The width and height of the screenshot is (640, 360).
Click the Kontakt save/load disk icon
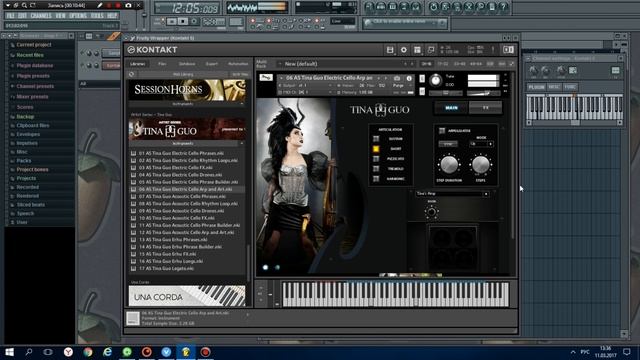click(390, 50)
